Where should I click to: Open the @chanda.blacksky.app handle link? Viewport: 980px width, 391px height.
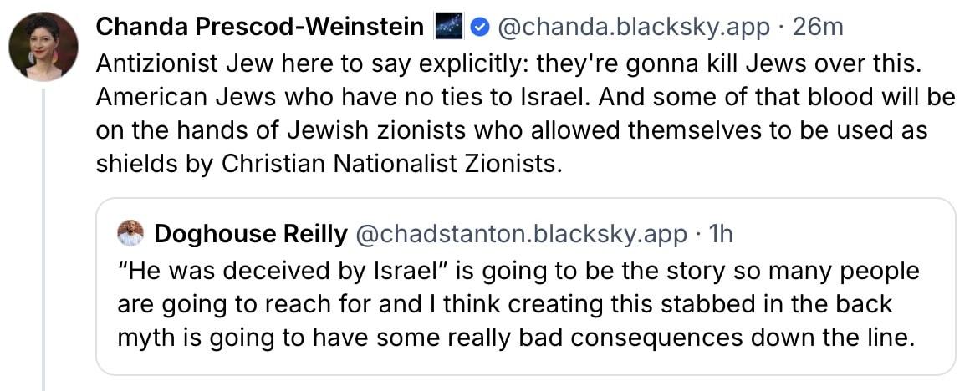(634, 27)
